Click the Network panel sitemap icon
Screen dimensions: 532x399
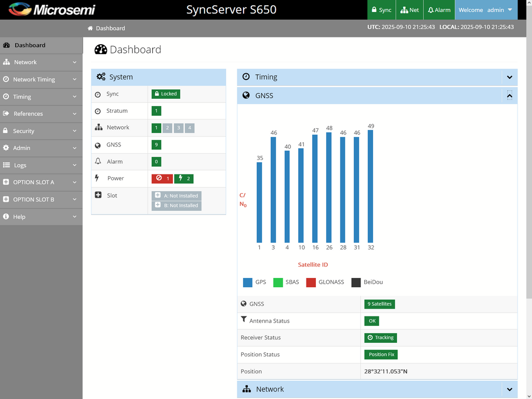[x=247, y=389]
